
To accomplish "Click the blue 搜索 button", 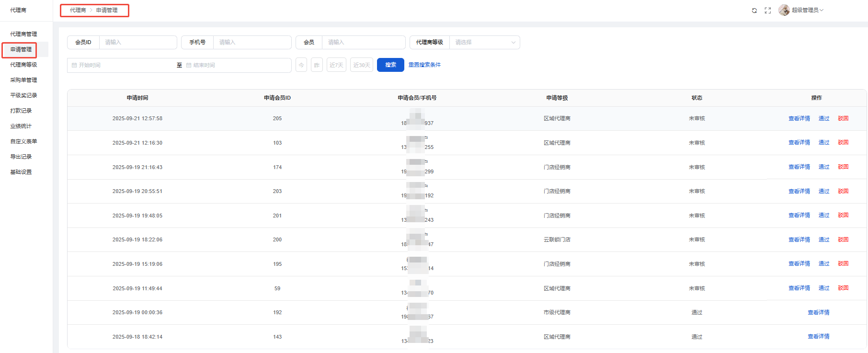I will point(390,65).
